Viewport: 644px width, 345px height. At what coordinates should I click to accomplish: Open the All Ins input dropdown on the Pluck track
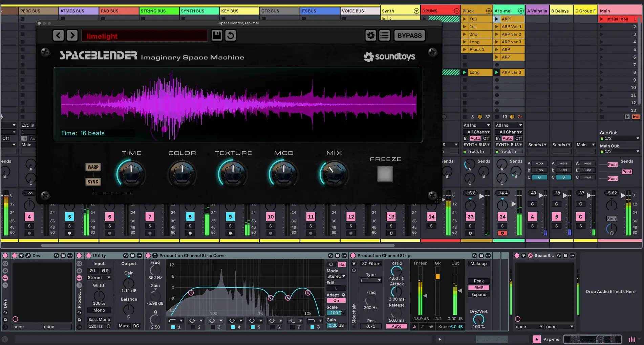coord(477,125)
